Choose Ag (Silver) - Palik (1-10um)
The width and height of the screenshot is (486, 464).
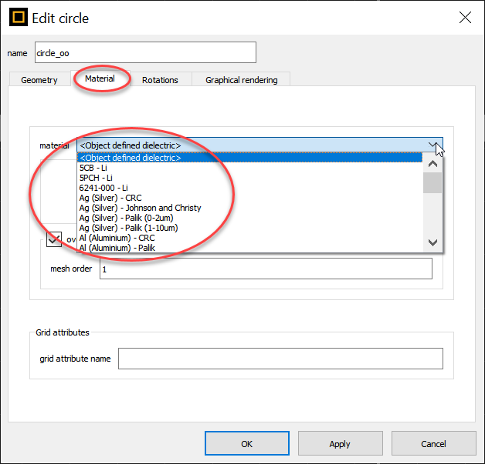click(250, 228)
